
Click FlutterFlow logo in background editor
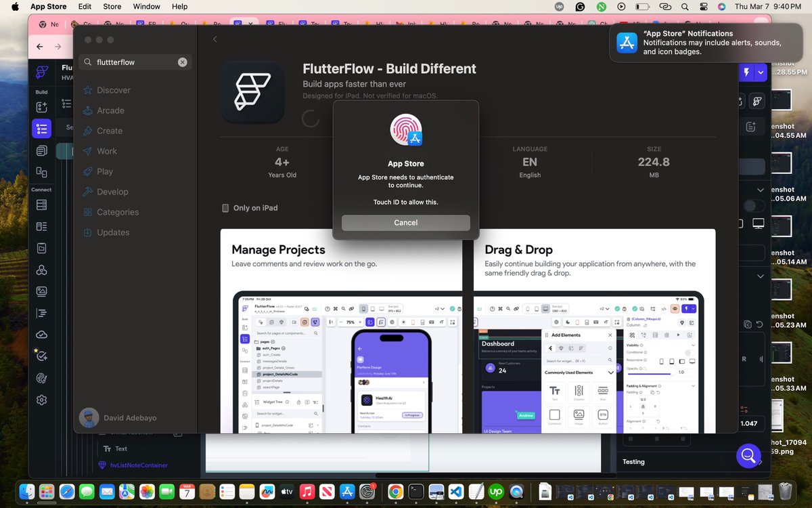pyautogui.click(x=41, y=72)
